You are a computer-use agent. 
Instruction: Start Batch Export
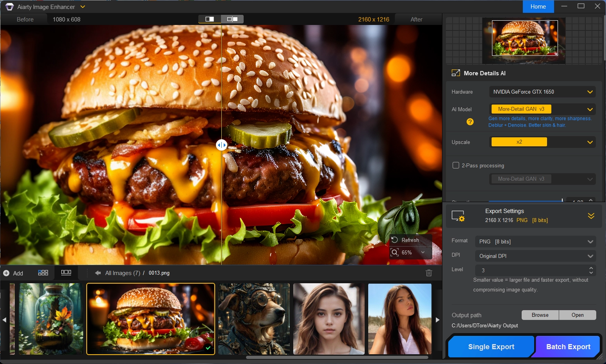pos(568,346)
